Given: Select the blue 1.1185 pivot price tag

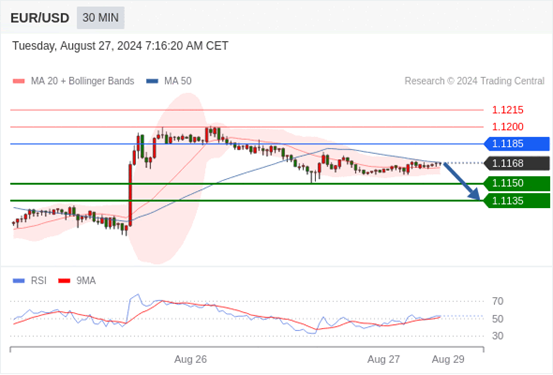Looking at the screenshot, I should (x=517, y=144).
